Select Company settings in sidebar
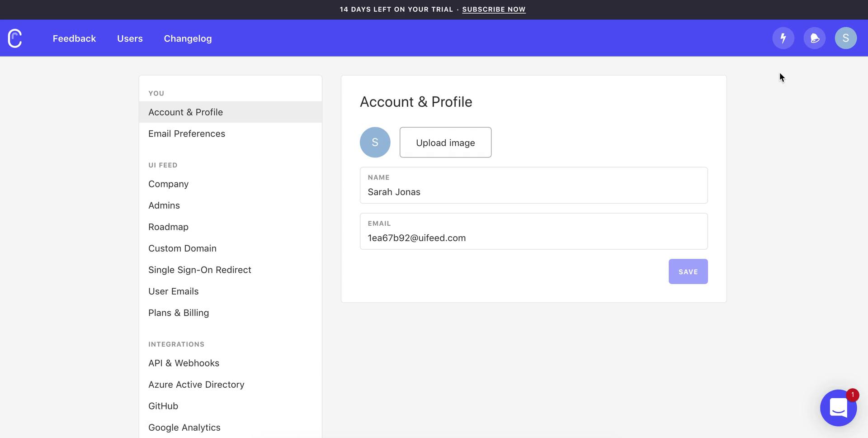The width and height of the screenshot is (868, 438). [168, 184]
